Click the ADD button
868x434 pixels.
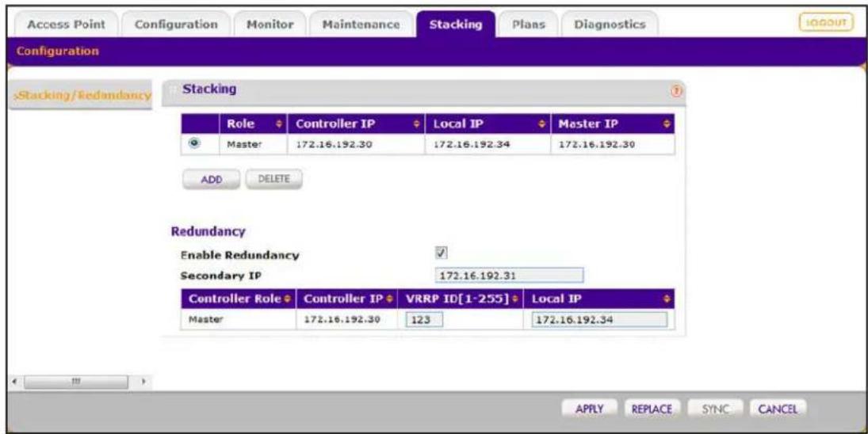pyautogui.click(x=212, y=179)
